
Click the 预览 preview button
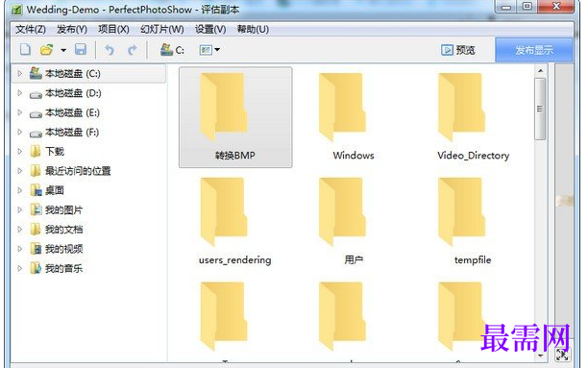[458, 50]
